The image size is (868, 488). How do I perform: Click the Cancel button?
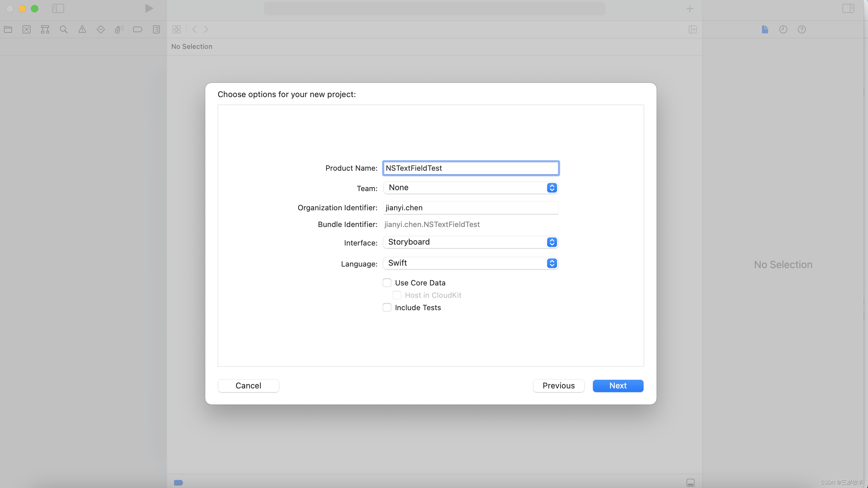pos(248,386)
